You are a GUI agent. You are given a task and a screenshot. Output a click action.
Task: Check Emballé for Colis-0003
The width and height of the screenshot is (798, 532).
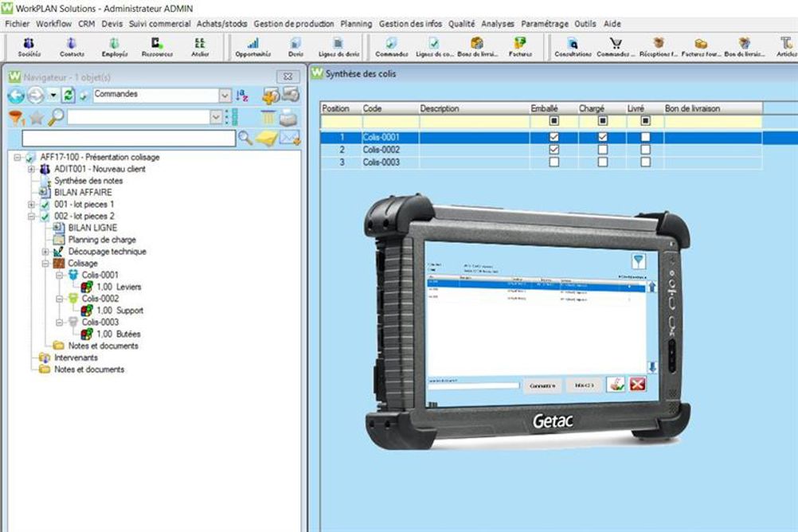coord(554,162)
